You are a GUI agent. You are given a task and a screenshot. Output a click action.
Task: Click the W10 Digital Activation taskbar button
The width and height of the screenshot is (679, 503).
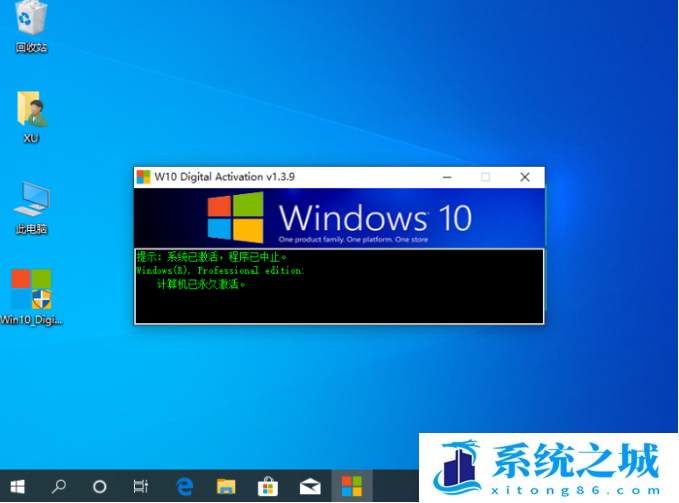tap(352, 486)
